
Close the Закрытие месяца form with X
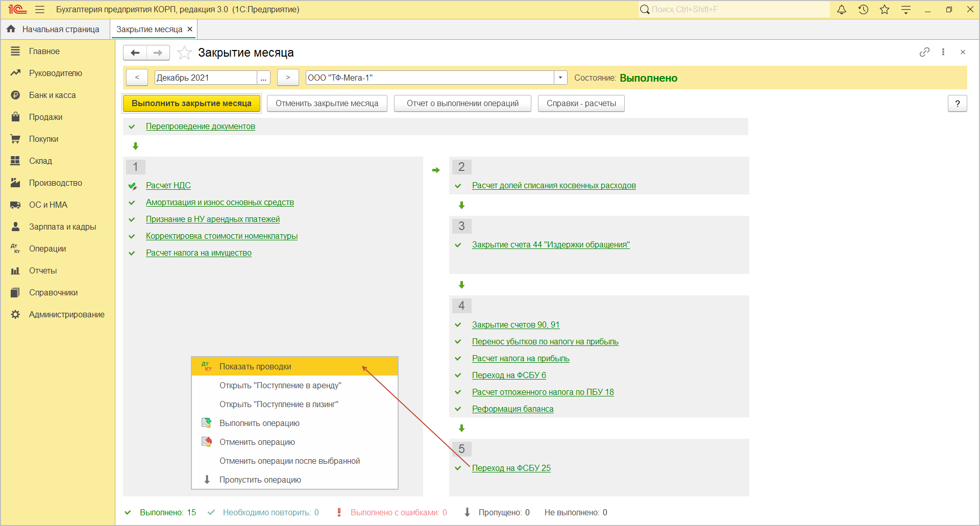[x=963, y=52]
